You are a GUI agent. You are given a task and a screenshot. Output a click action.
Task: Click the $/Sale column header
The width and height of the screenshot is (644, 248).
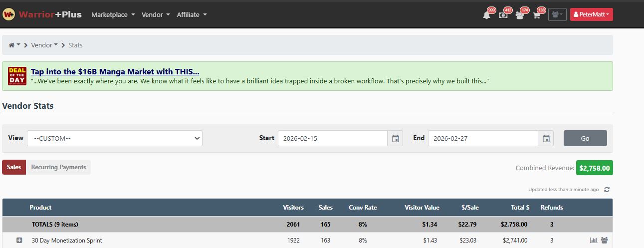point(470,208)
